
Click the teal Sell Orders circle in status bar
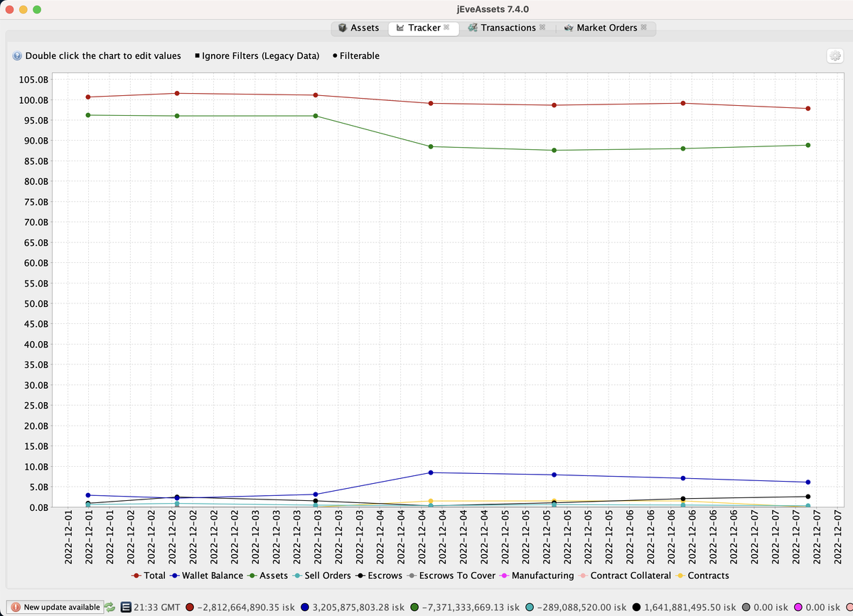click(530, 607)
